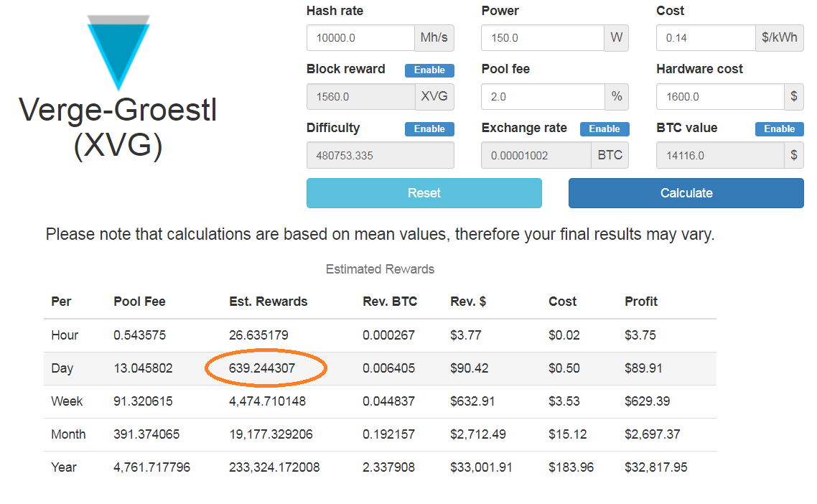Click the mean values disclaimer note
Viewport: 817px width, 504px height.
[x=380, y=235]
